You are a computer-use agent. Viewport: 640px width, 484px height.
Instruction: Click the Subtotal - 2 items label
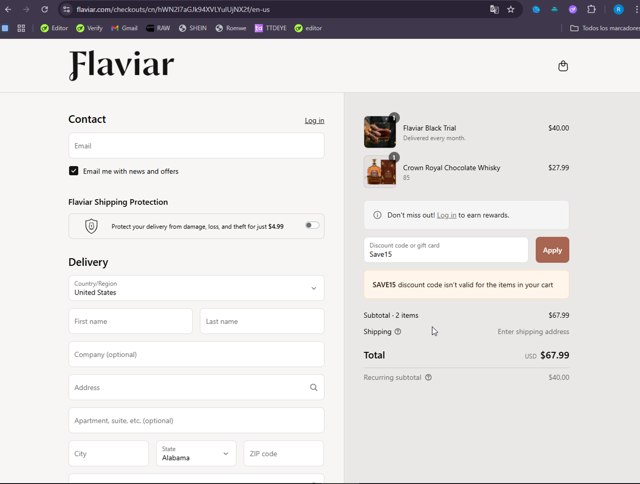[x=391, y=315]
